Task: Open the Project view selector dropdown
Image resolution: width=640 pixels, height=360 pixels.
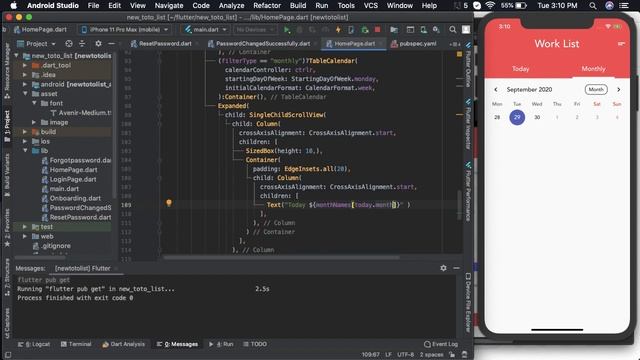Action: click(x=36, y=44)
